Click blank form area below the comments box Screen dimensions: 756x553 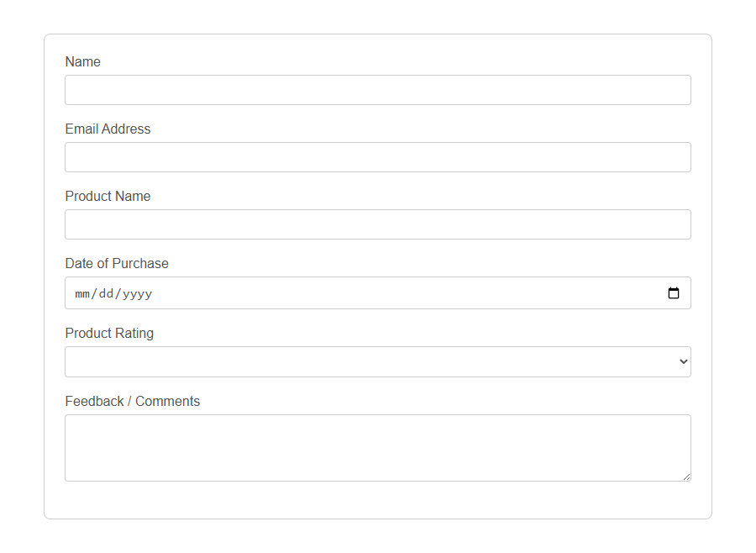click(x=378, y=501)
